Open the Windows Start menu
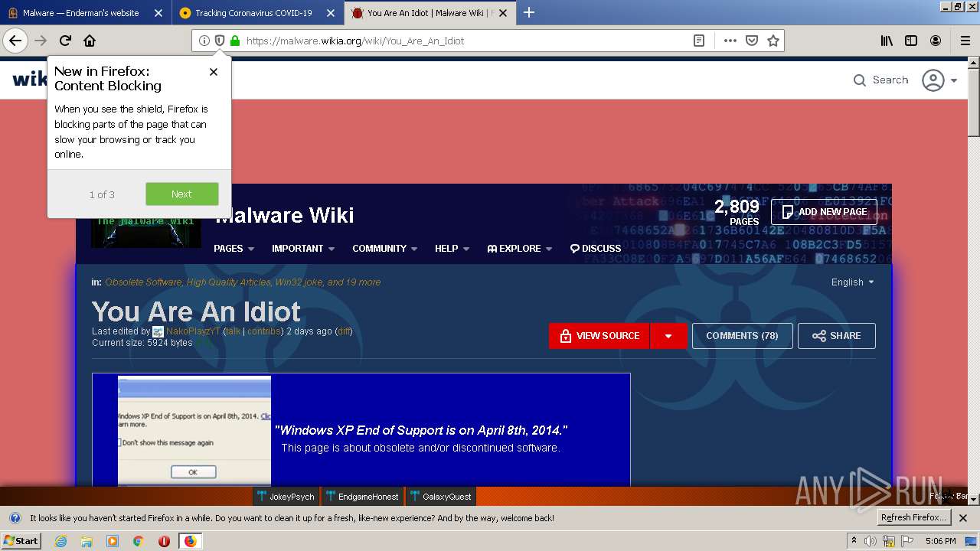 [x=21, y=541]
